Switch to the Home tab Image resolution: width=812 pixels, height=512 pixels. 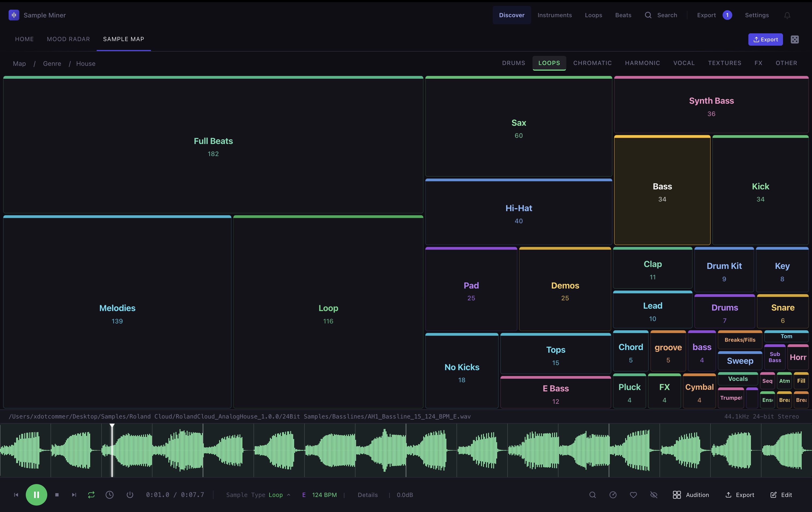(x=24, y=39)
